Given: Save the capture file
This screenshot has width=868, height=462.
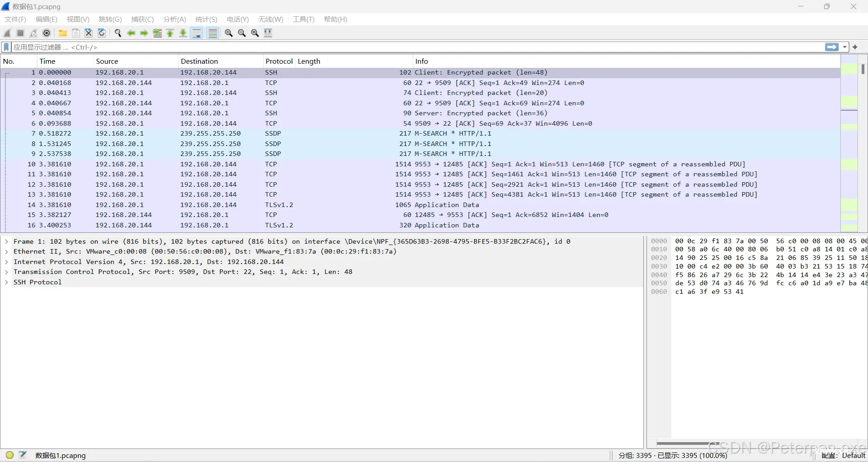Looking at the screenshot, I should coord(76,33).
